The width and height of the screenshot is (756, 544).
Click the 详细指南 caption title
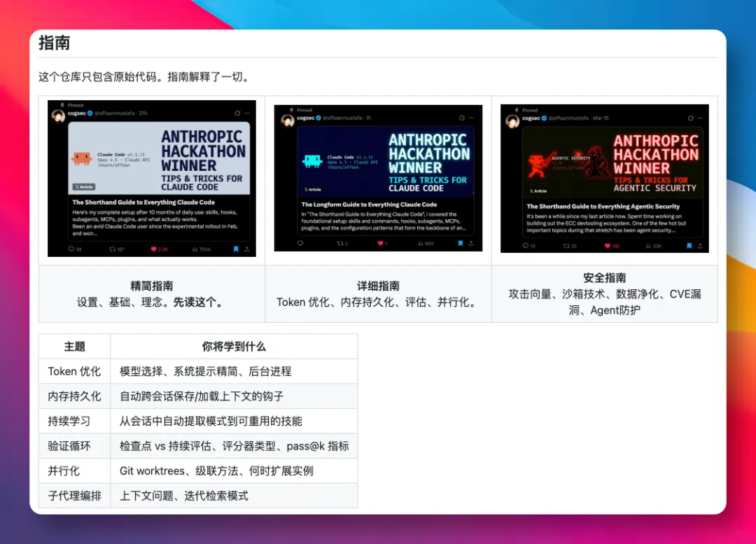pyautogui.click(x=378, y=286)
